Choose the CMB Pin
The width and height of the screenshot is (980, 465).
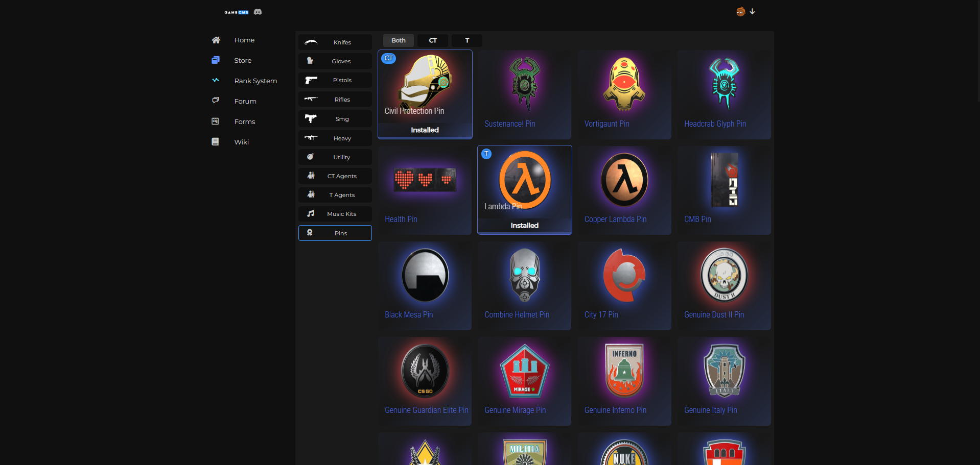(x=725, y=190)
